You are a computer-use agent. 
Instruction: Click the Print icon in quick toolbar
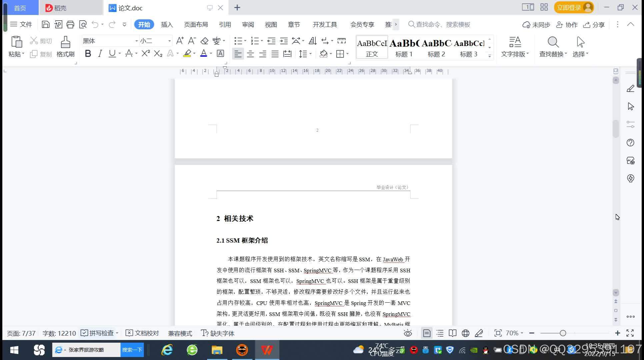70,24
